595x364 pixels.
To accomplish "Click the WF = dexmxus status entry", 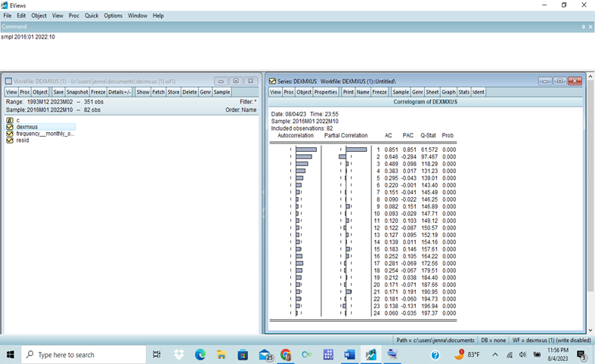I will (x=551, y=340).
